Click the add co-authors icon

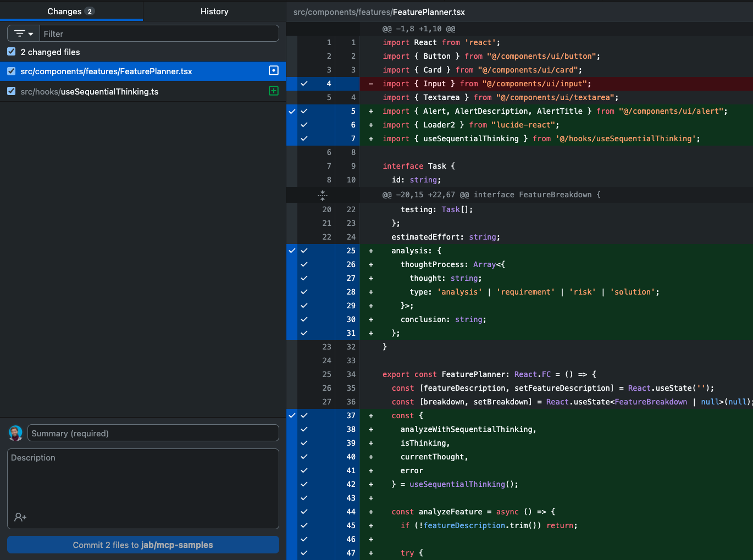click(x=20, y=517)
